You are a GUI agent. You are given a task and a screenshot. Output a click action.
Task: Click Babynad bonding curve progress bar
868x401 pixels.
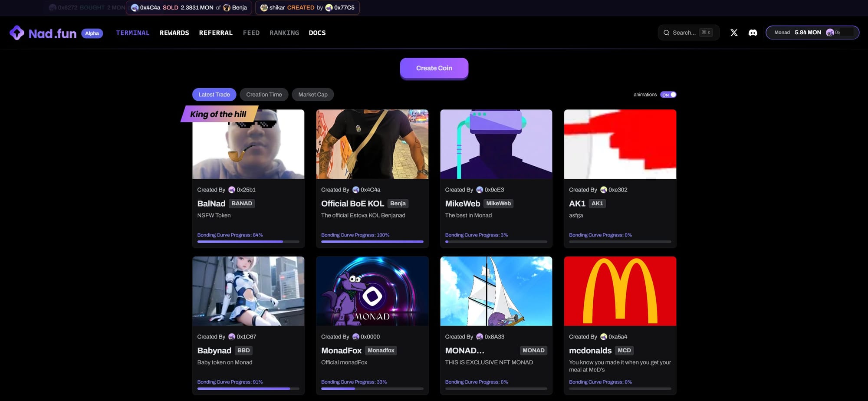[x=248, y=389]
